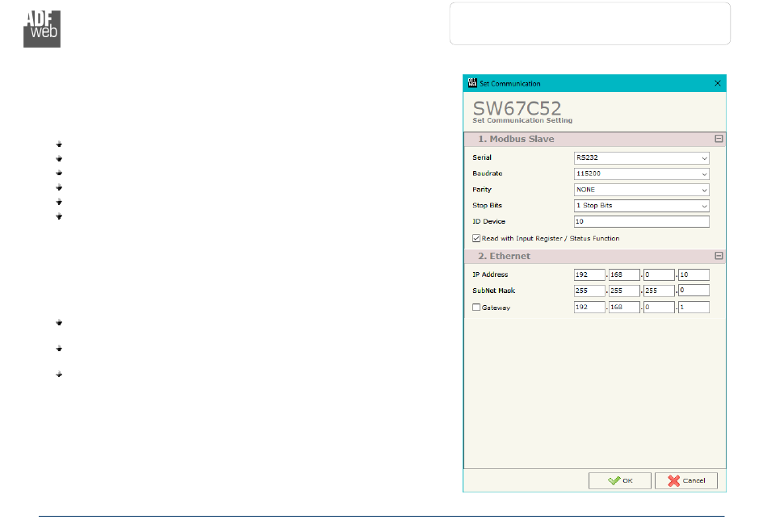Click the ADFweb logo
Screen dimensions: 767x532
(x=41, y=29)
